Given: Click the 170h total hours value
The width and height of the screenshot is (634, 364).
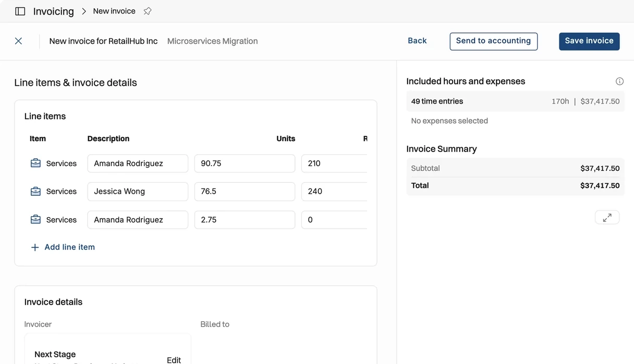Looking at the screenshot, I should (x=560, y=102).
